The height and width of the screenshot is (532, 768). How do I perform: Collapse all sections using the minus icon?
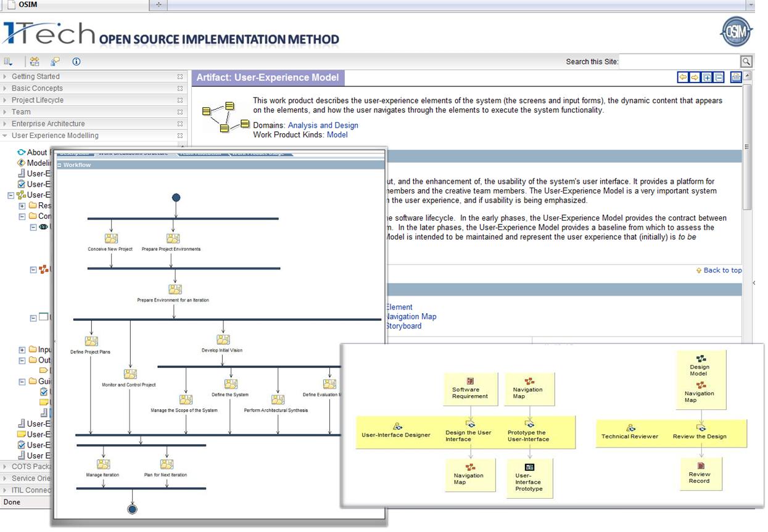pos(719,78)
